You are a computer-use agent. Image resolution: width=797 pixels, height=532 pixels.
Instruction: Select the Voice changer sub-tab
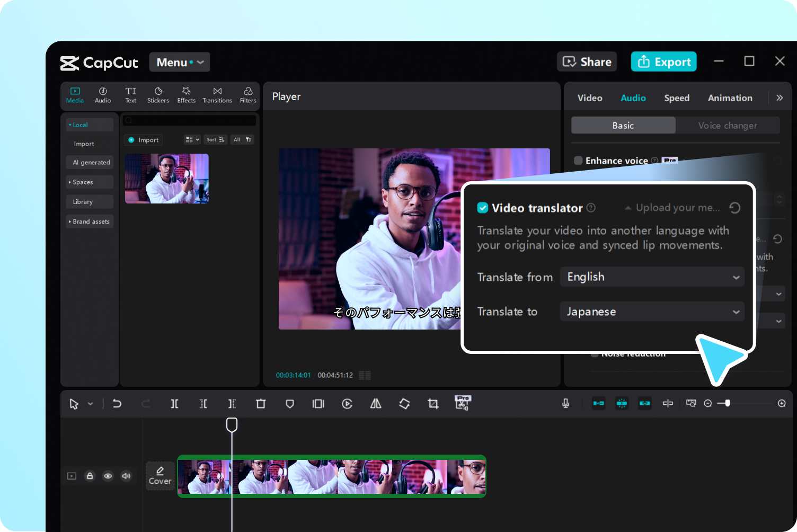(728, 126)
